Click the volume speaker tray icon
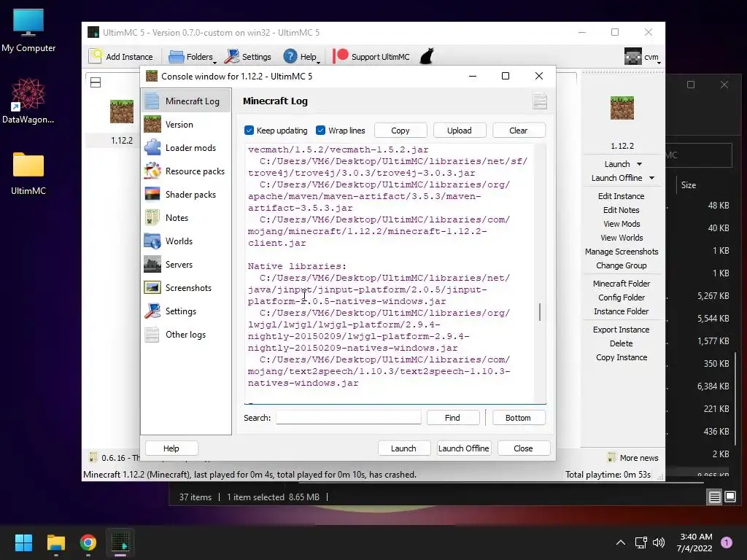This screenshot has width=747, height=560. pyautogui.click(x=659, y=542)
